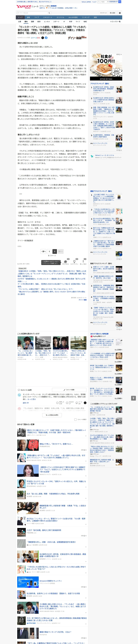This screenshot has height=644, width=138.
Task: Open トップ tab in navigation bar
Action: pos(20,17)
